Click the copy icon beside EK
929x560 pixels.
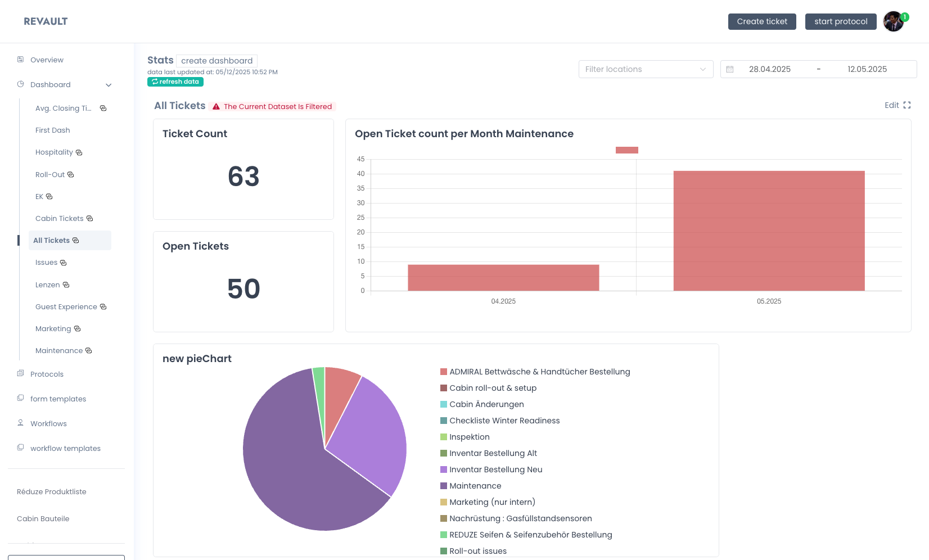tap(49, 196)
